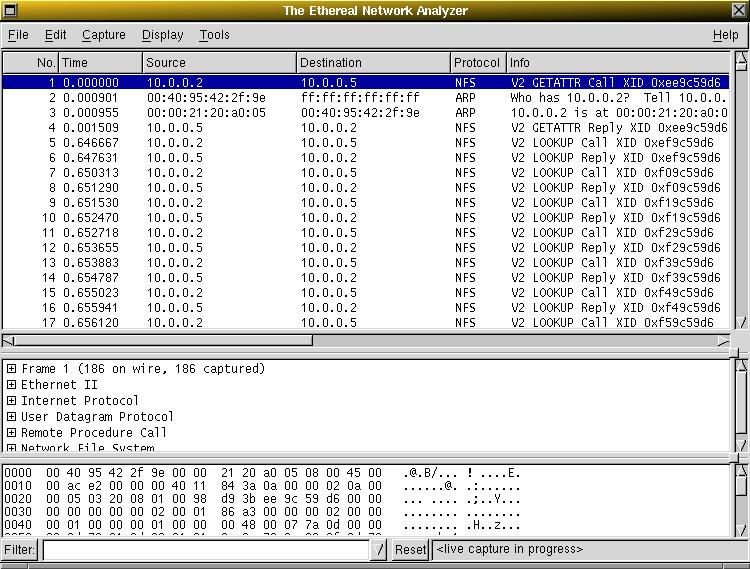Click hex dump line at offset 0040
The width and height of the screenshot is (750, 569).
pos(262,525)
